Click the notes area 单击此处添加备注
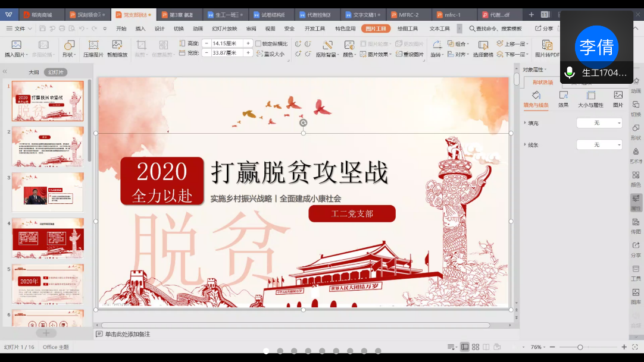The image size is (644, 362). [127, 335]
